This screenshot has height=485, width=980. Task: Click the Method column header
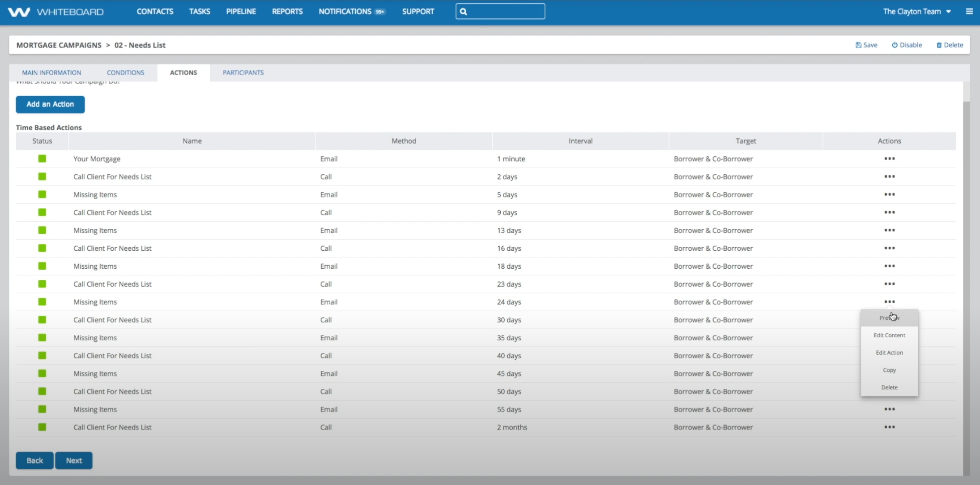coord(404,141)
